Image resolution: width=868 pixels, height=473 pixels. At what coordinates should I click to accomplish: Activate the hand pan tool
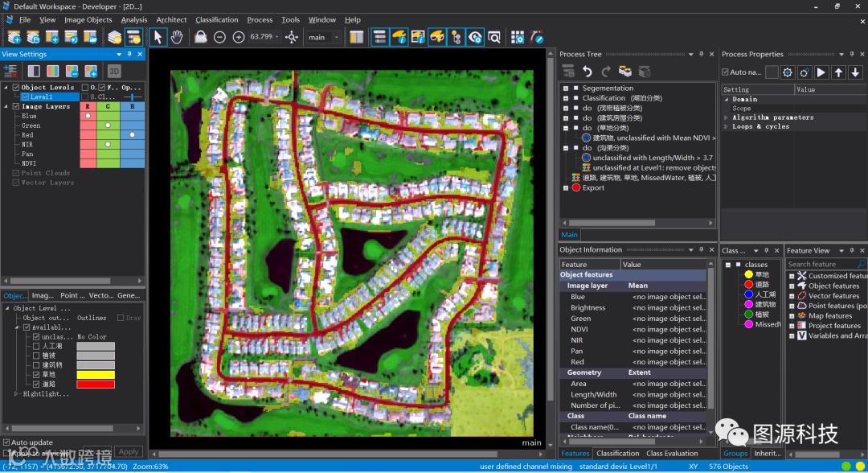coord(177,37)
